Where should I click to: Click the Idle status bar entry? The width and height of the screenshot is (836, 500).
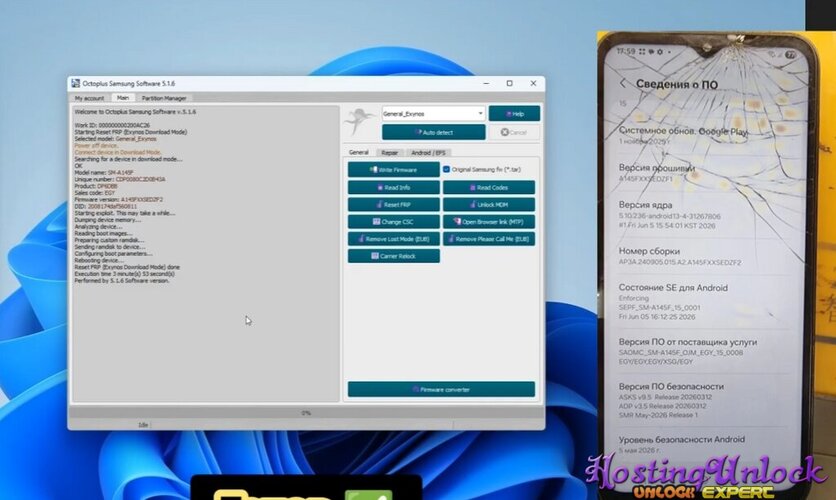(x=143, y=425)
